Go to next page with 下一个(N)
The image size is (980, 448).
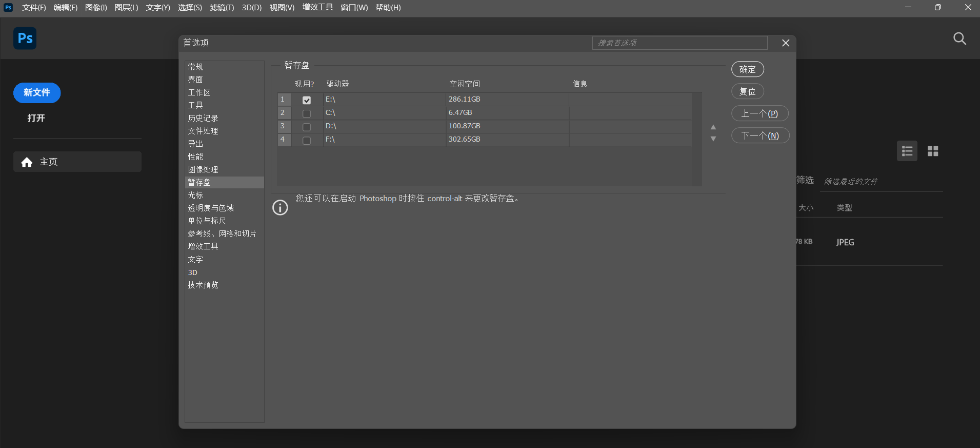pyautogui.click(x=761, y=135)
